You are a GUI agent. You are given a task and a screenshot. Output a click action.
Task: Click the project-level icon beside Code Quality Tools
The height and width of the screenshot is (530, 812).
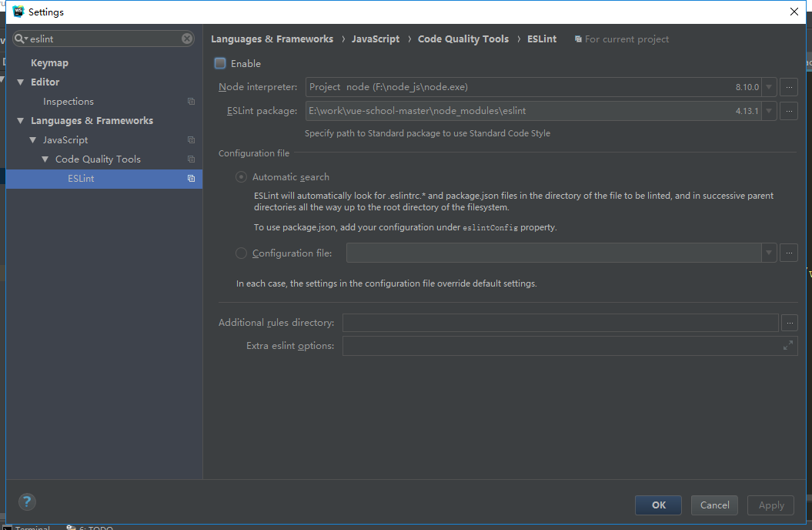(191, 159)
